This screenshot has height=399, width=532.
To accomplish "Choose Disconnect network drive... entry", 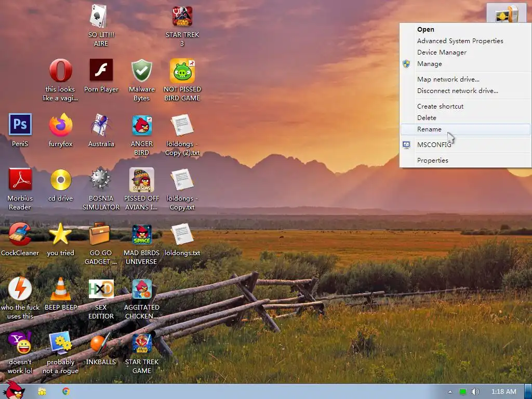I will [465, 91].
